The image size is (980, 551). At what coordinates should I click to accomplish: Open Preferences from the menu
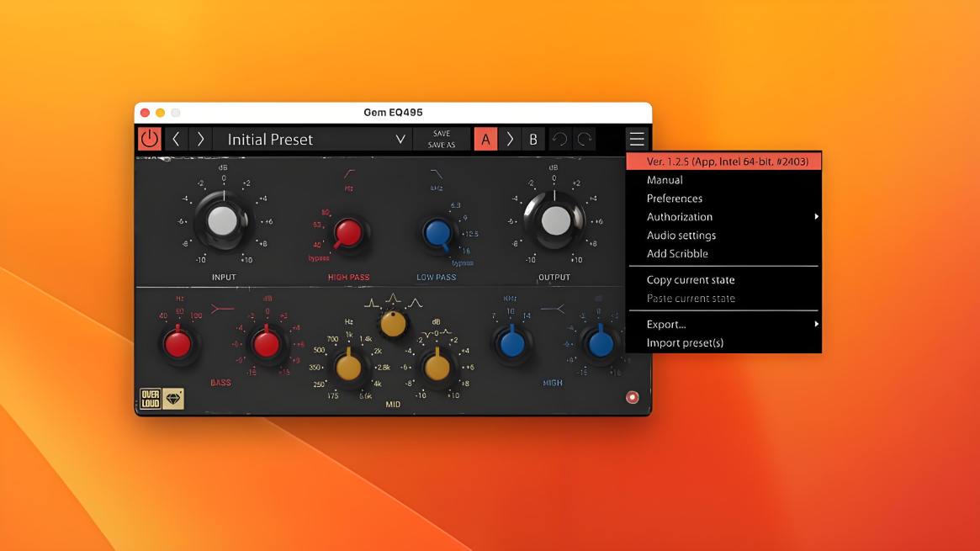click(723, 199)
